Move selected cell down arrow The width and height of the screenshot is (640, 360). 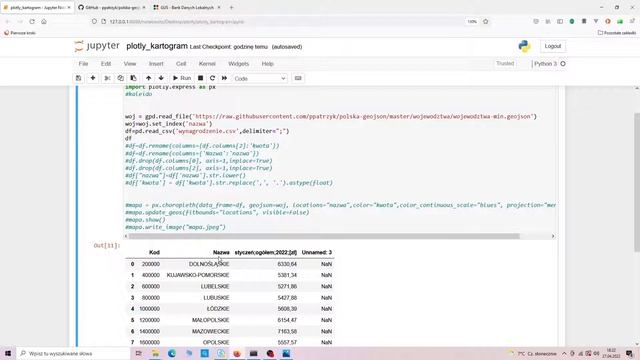point(161,78)
